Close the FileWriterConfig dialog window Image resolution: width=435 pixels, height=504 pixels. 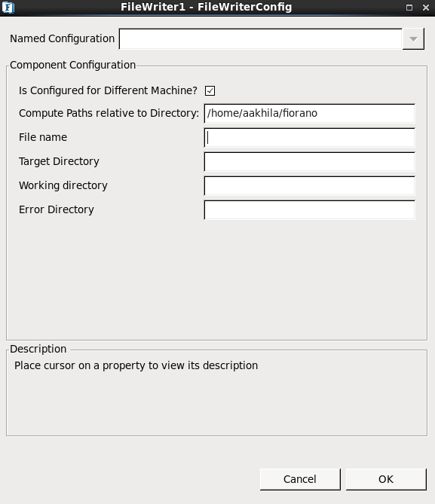[426, 8]
